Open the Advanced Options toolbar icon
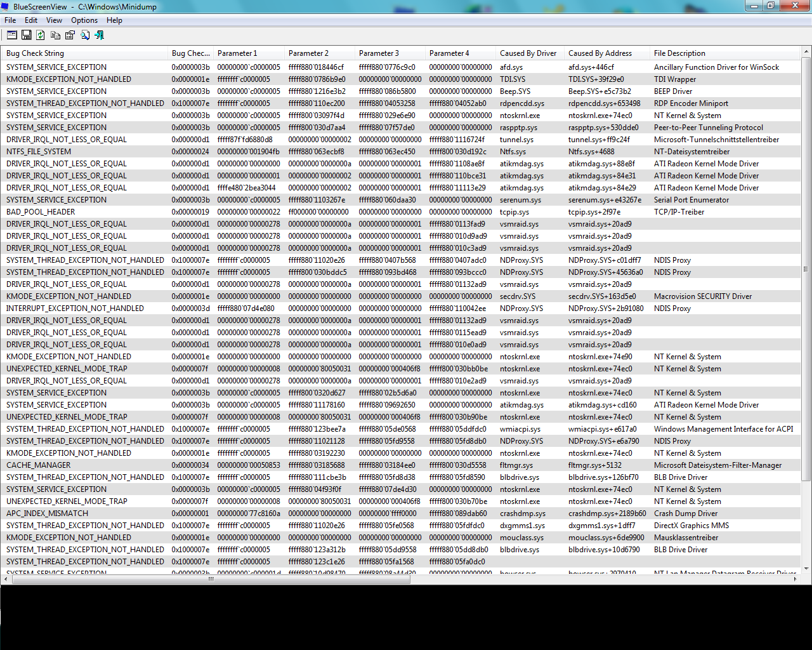Image resolution: width=812 pixels, height=650 pixels. 12,35
